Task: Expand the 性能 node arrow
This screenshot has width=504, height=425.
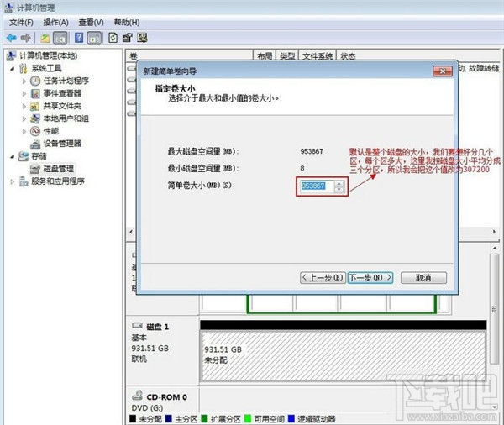Action: (x=24, y=131)
